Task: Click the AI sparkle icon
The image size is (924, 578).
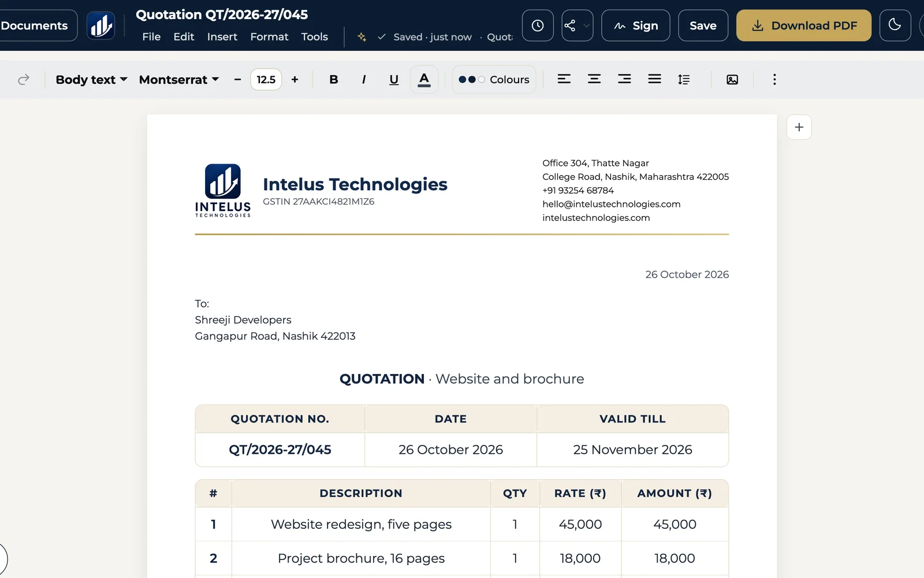Action: [x=362, y=37]
